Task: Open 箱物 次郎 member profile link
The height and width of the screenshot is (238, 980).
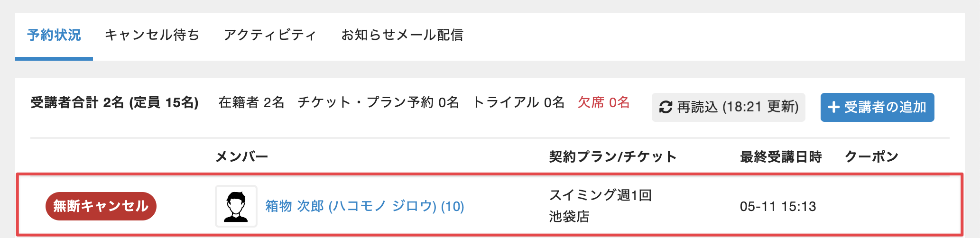Action: click(x=365, y=206)
